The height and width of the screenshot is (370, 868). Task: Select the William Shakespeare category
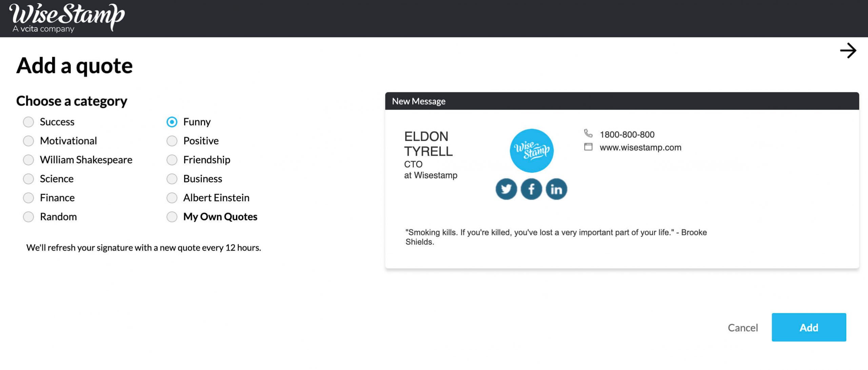coord(28,160)
